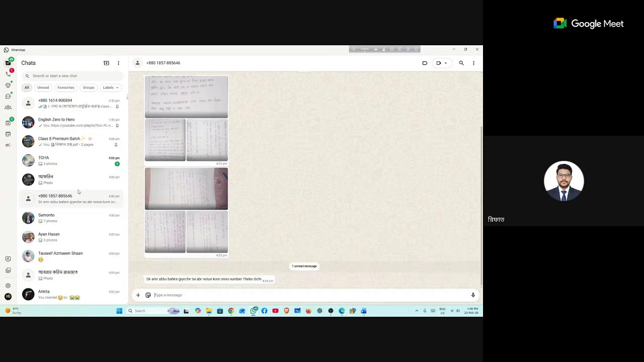Click the Facebook icon on the taskbar
Viewport: 644px width, 362px height.
[x=264, y=311]
